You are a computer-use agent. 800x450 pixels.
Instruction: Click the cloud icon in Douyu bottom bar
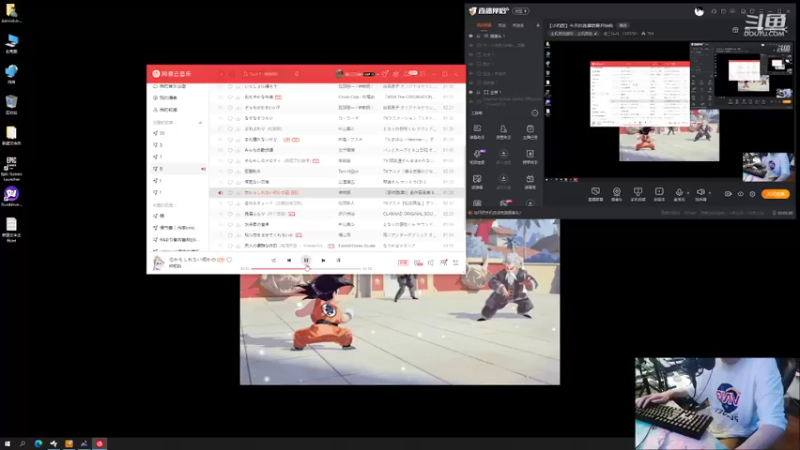[740, 194]
